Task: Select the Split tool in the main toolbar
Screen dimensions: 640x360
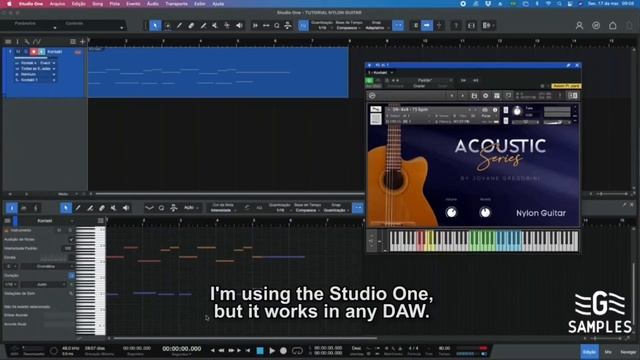Action: (x=179, y=26)
